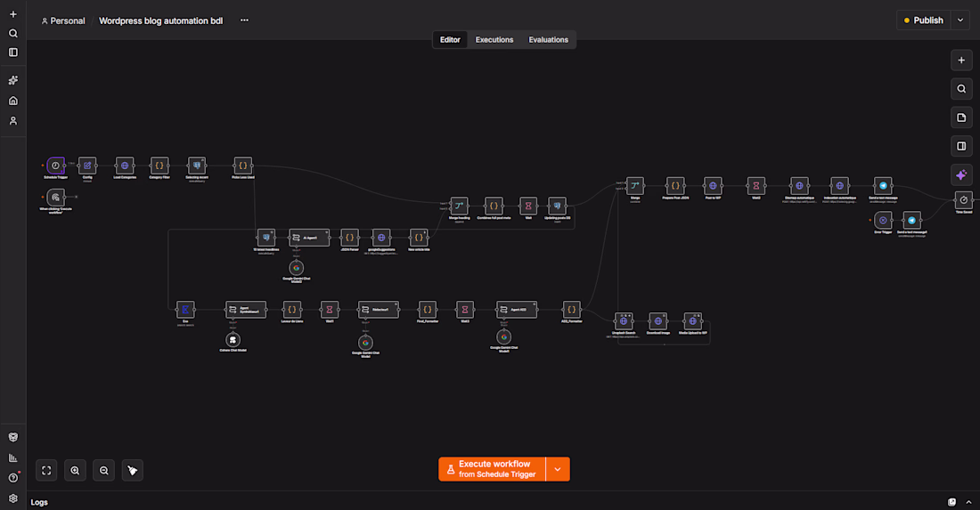
Task: Open Execute workflow trigger dropdown chevron
Action: [x=558, y=469]
